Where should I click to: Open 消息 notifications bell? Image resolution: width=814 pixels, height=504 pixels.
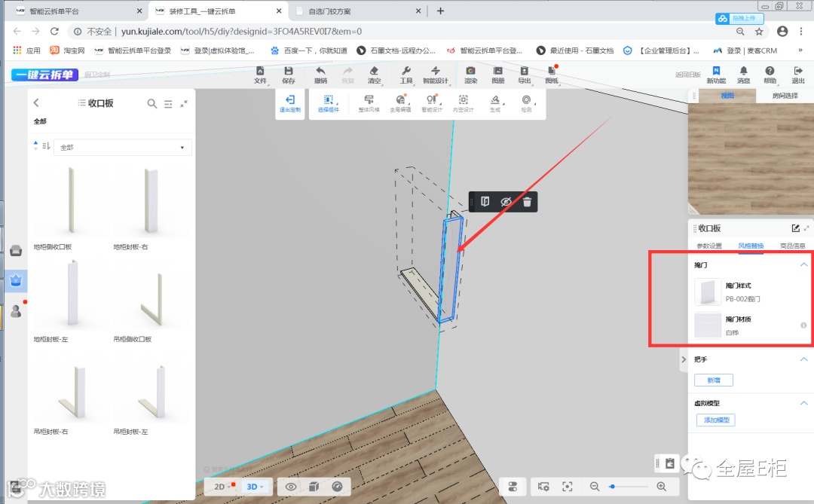point(743,75)
